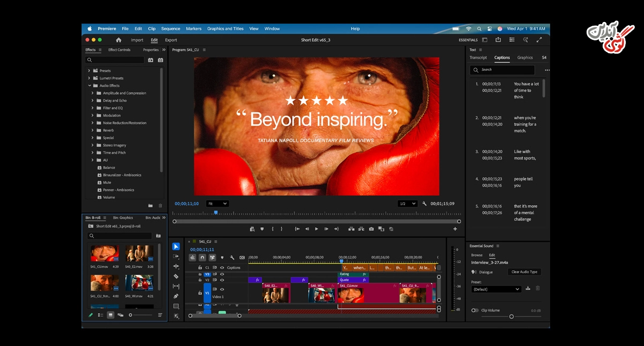Expand the Reverb folder
Screen dimensions: 644x346
[92, 130]
